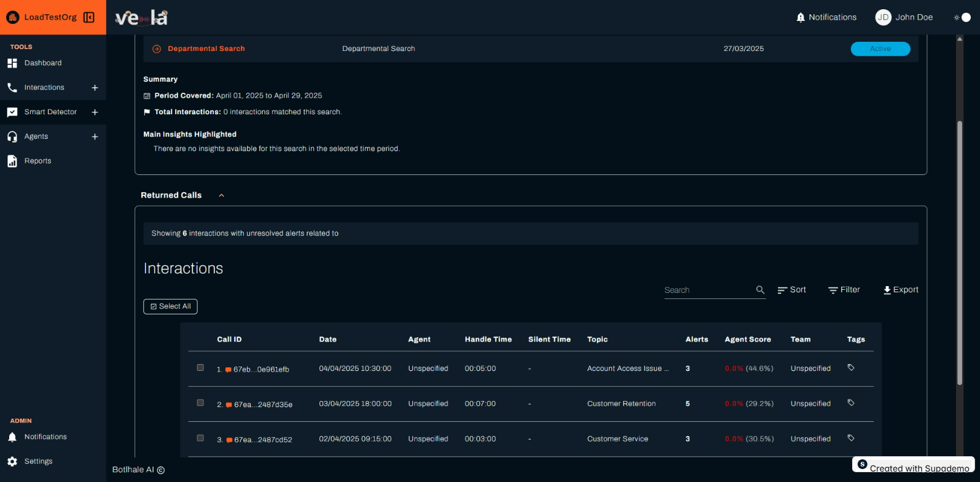Check the box for call 67ea...2487d35e
This screenshot has height=482, width=980.
(x=200, y=403)
